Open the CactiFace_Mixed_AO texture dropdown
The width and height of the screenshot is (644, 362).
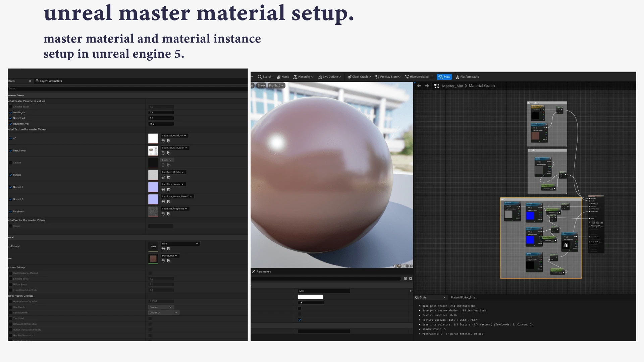tap(174, 136)
